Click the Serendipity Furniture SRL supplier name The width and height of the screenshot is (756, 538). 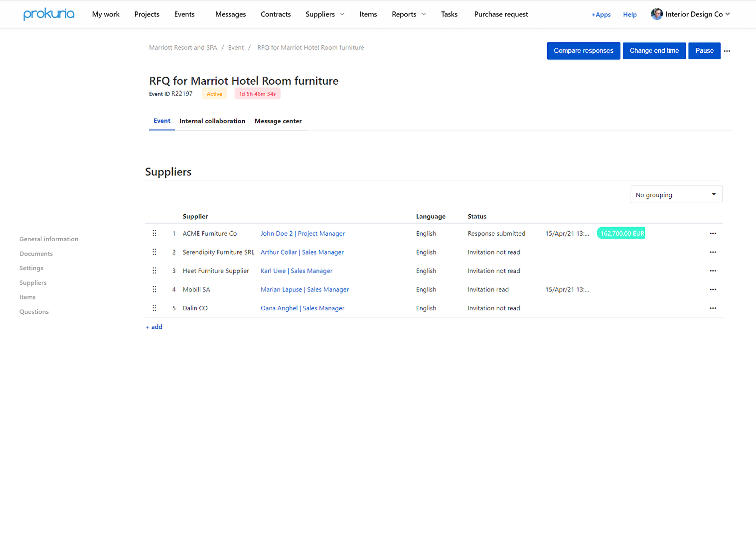pyautogui.click(x=219, y=252)
